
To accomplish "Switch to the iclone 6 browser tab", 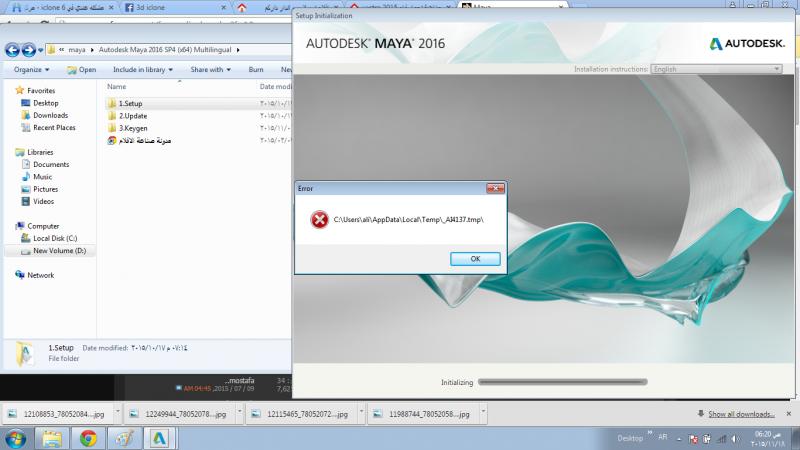I will (x=64, y=8).
